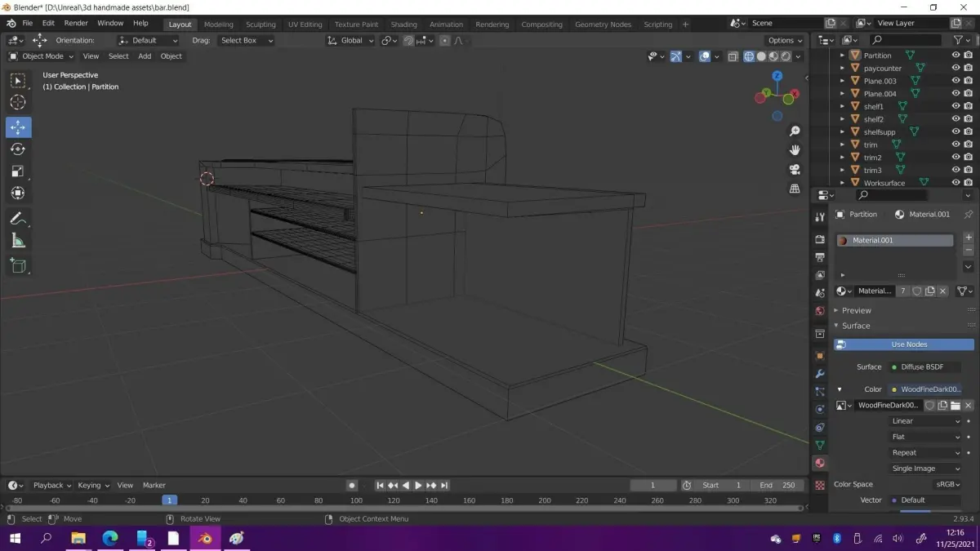This screenshot has width=980, height=551.
Task: Select the Add Cube tool
Action: coord(18,265)
